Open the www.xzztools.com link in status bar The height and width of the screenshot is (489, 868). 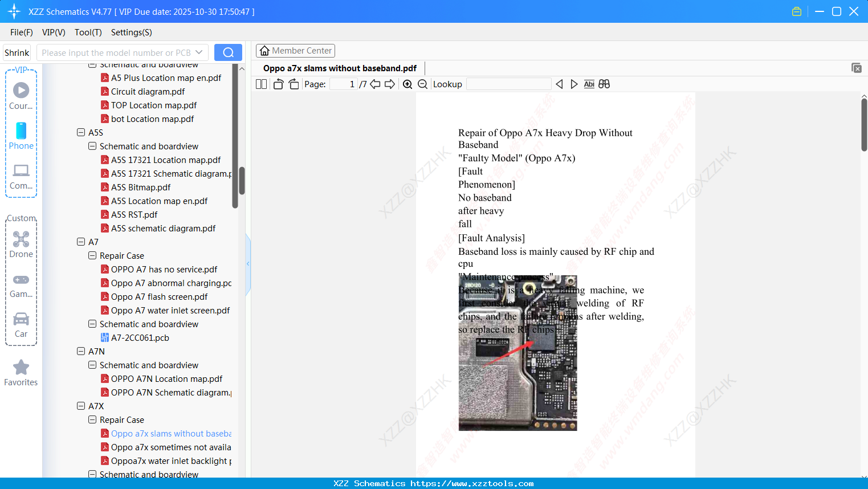tap(472, 483)
